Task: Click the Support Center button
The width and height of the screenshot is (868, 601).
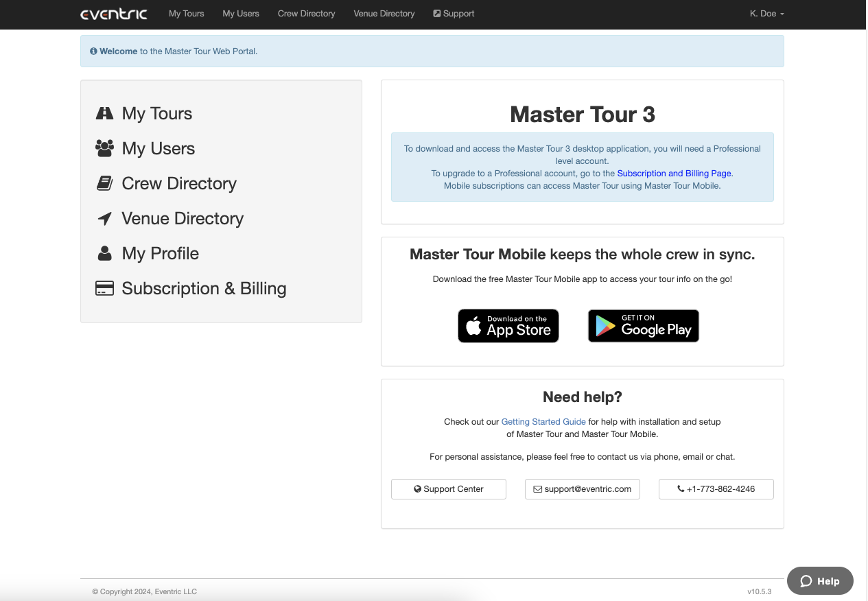Action: coord(449,489)
